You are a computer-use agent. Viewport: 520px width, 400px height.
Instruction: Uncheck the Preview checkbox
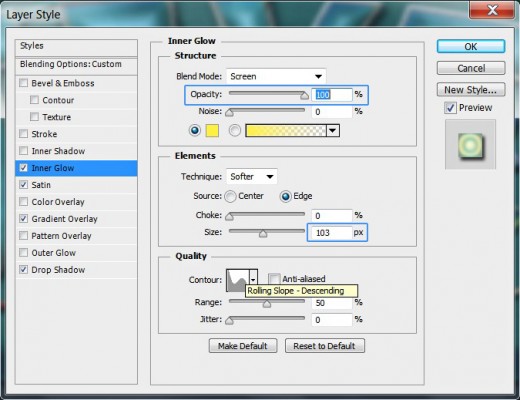[450, 108]
